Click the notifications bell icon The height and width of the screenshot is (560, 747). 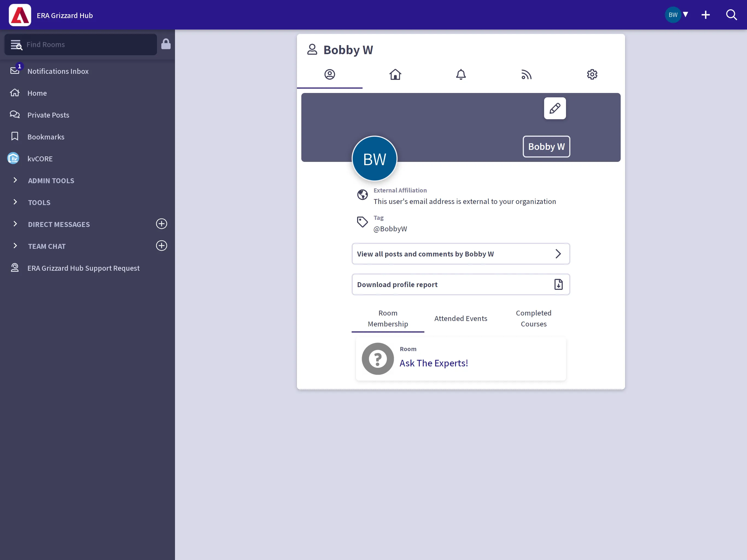tap(460, 74)
